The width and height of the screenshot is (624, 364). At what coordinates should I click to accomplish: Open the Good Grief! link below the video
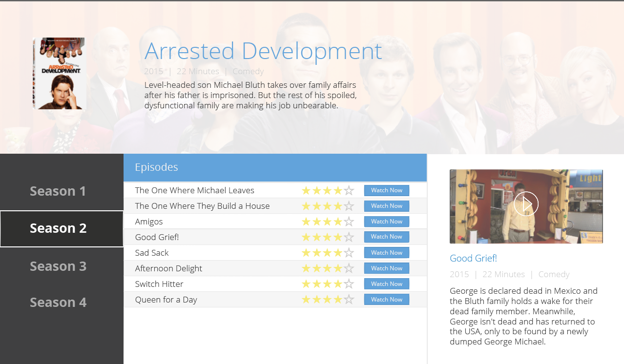click(473, 259)
